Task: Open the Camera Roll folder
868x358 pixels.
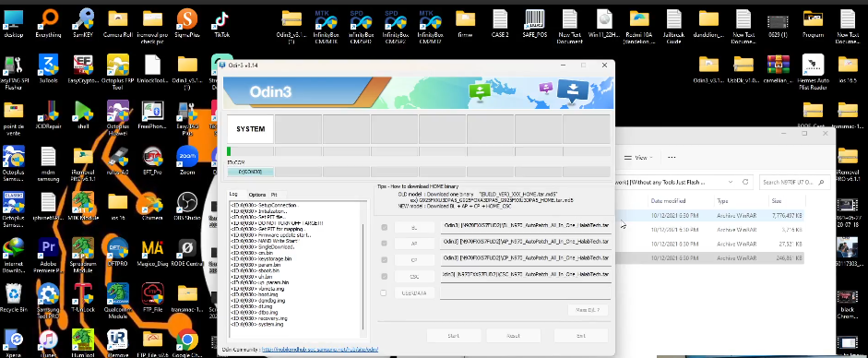Action: pos(117,23)
